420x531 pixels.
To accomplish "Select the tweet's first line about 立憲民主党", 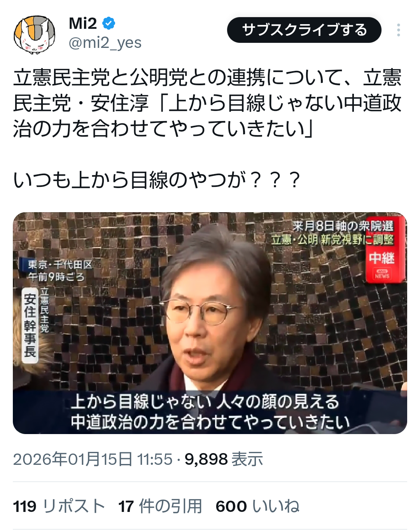I will [207, 77].
